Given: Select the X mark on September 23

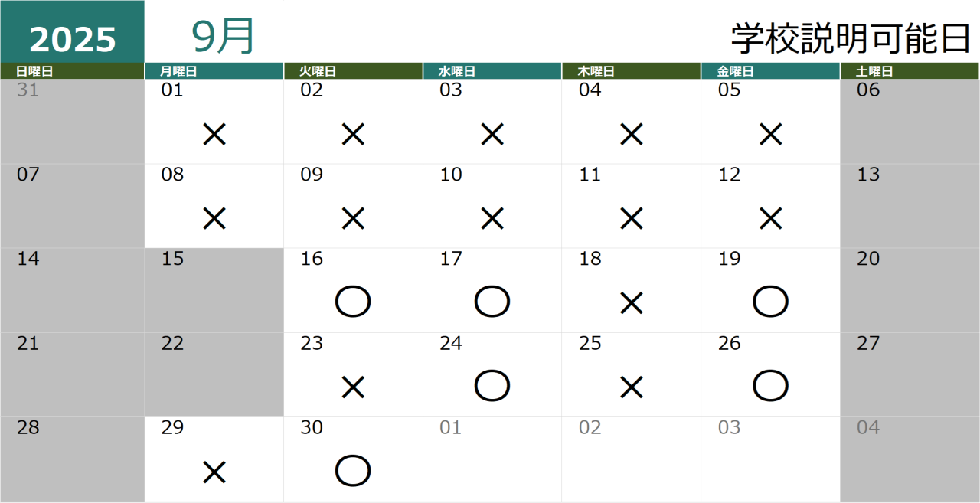Looking at the screenshot, I should 353,388.
